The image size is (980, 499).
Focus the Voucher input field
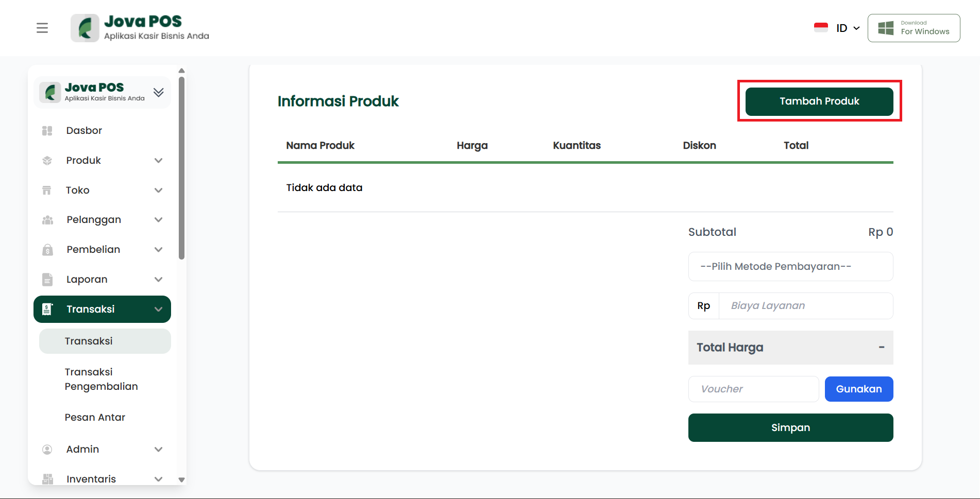coord(753,389)
